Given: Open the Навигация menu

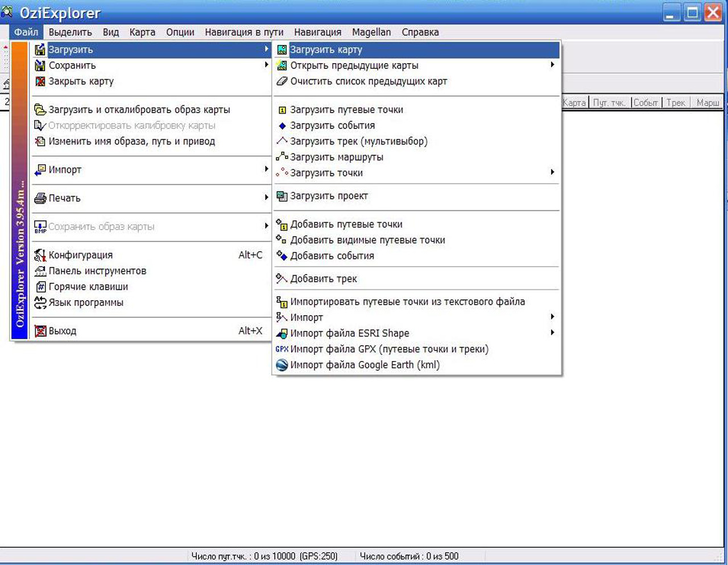Looking at the screenshot, I should coord(318,32).
